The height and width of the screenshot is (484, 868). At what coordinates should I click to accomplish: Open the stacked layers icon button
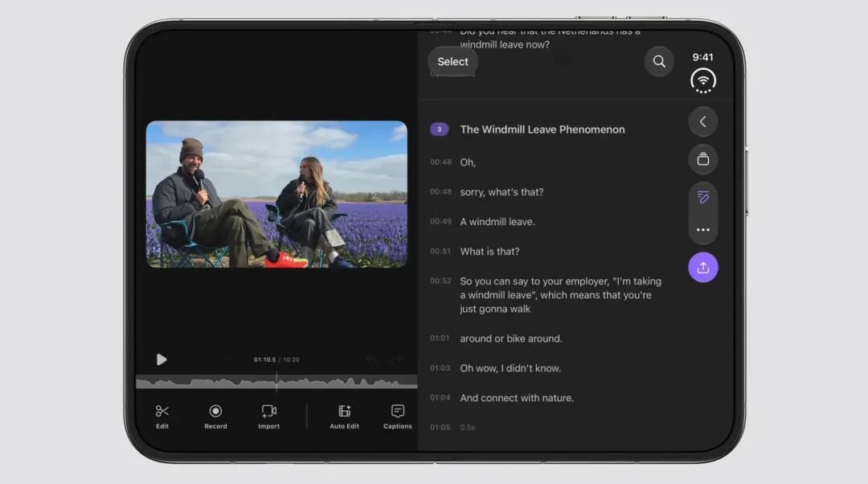(703, 159)
